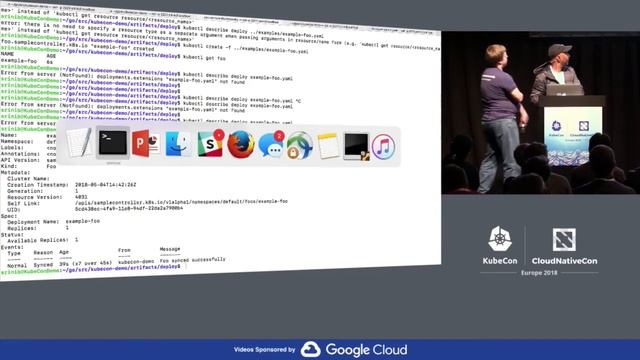
Task: Select the dark monitor app icon in switcher
Action: point(356,147)
